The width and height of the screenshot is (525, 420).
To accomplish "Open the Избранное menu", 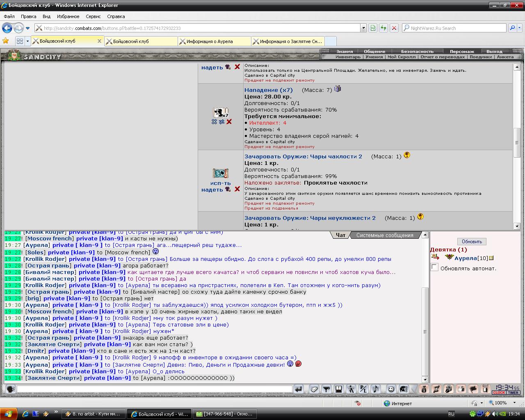I will pyautogui.click(x=68, y=16).
